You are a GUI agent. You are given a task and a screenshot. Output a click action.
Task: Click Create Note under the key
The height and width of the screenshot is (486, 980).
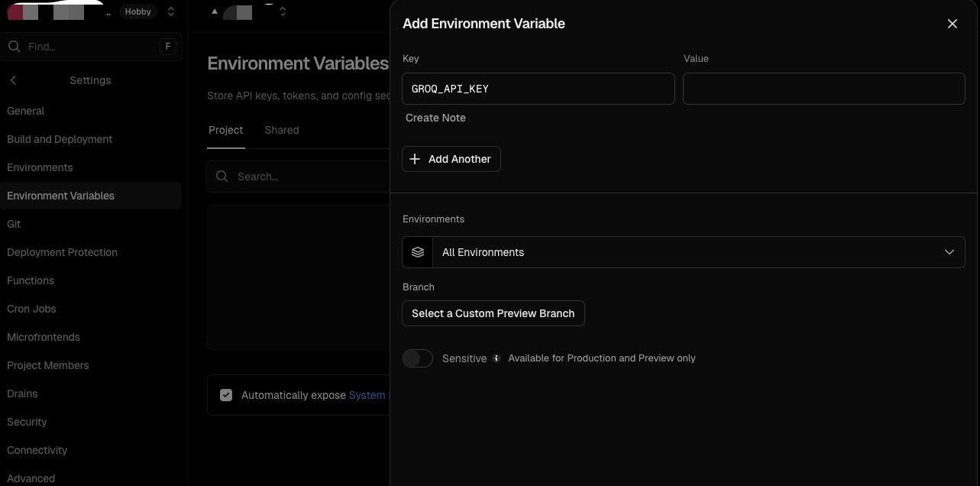(x=435, y=118)
